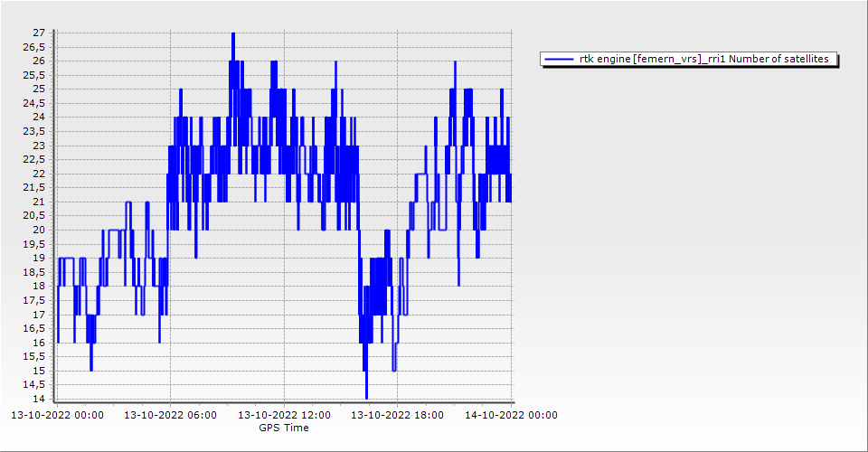The height and width of the screenshot is (452, 868).
Task: Click the 27 value on the Y axis
Action: pos(39,33)
